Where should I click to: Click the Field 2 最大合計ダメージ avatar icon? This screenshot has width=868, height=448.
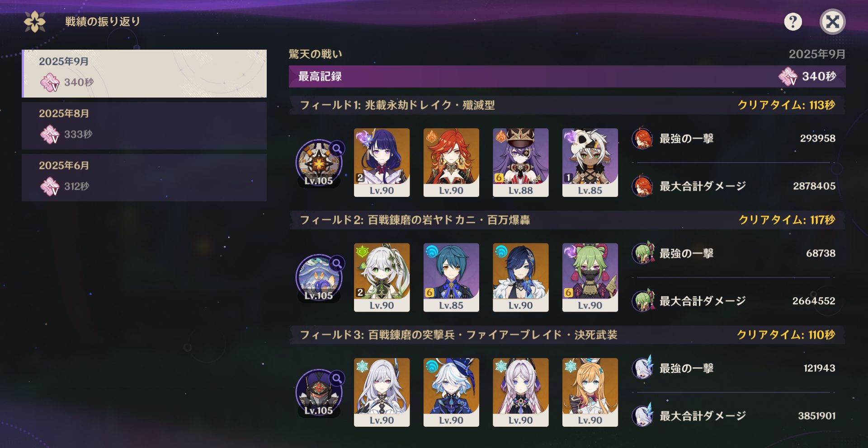[643, 301]
